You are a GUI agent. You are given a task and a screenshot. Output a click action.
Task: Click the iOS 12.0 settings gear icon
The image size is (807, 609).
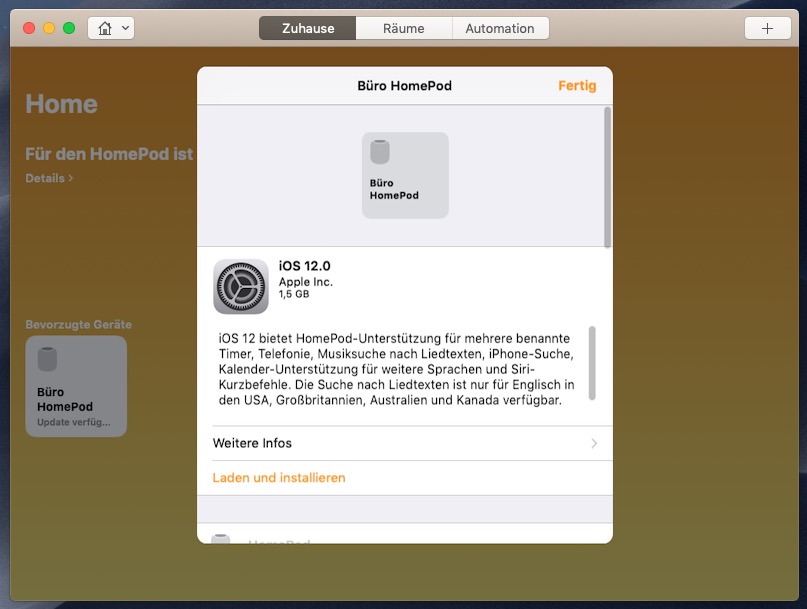coord(240,286)
